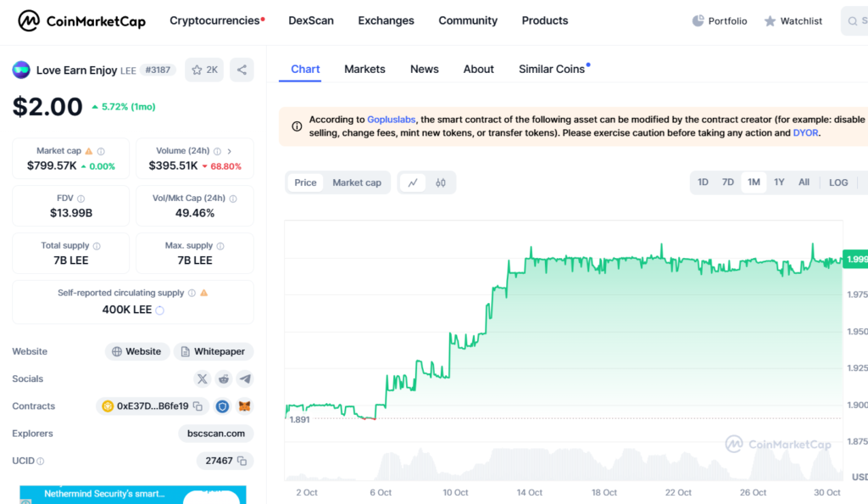Add token to MetaMask via fox icon

click(244, 406)
